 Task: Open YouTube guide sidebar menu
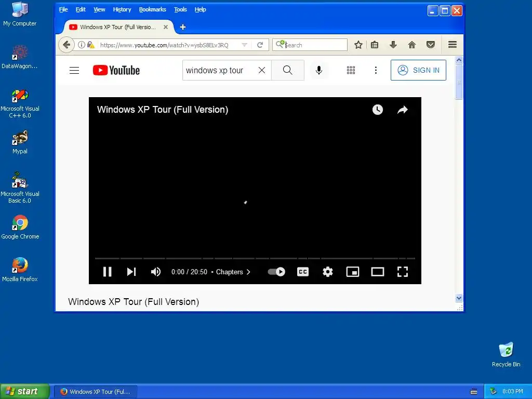(74, 70)
